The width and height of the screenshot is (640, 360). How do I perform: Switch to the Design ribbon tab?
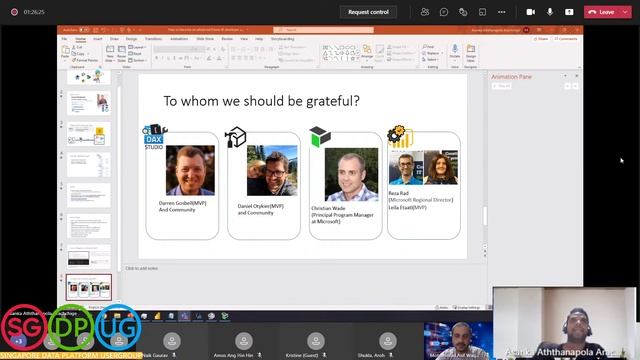pos(131,39)
